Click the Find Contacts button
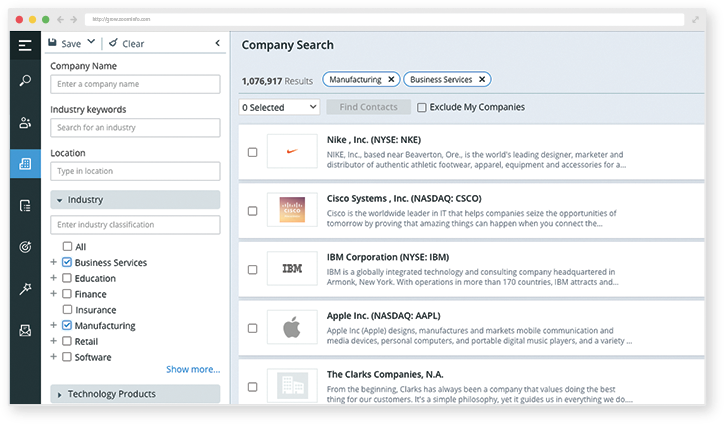Viewport: 724px width, 424px height. (368, 107)
